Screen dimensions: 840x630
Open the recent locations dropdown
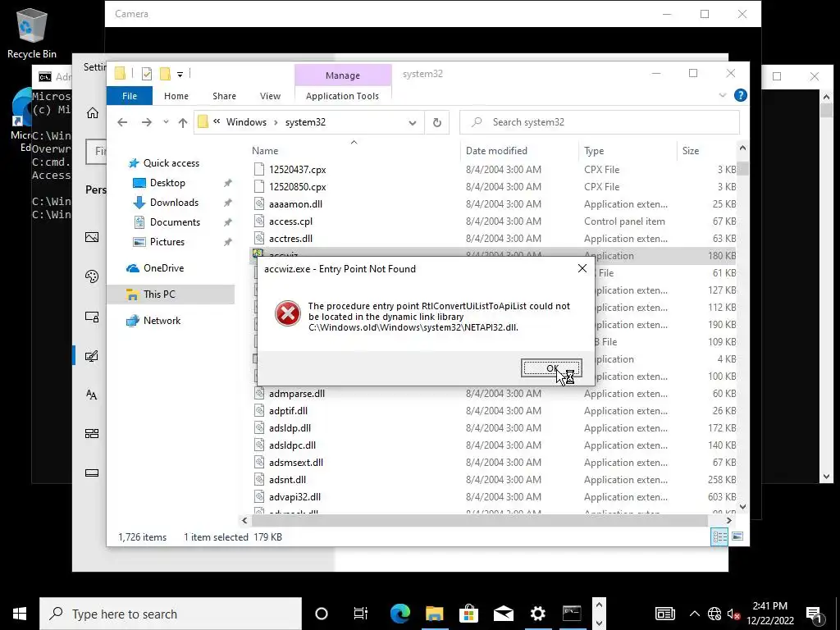[x=166, y=122]
